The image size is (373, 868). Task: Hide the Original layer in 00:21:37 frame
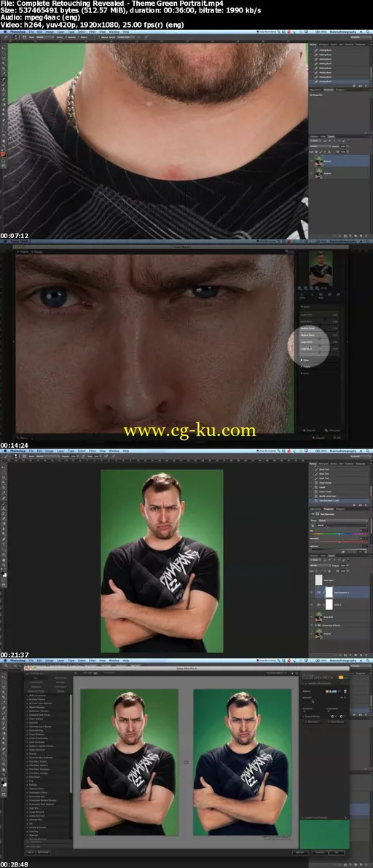[311, 634]
